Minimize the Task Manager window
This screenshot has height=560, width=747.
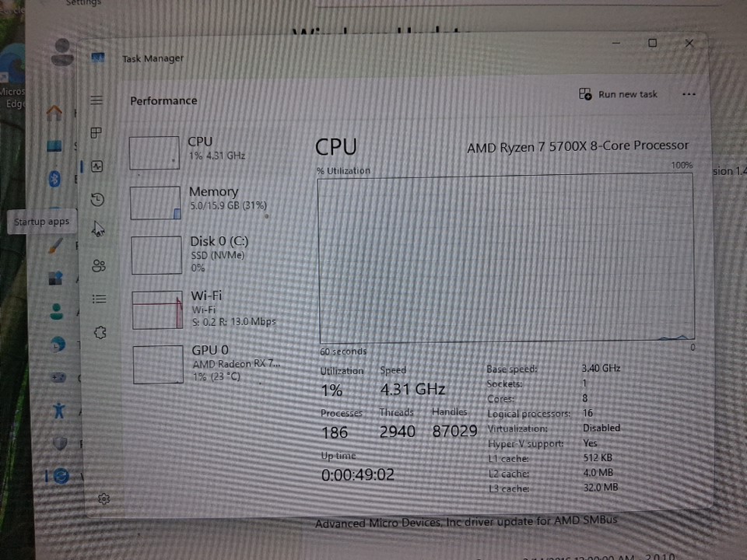coord(616,43)
